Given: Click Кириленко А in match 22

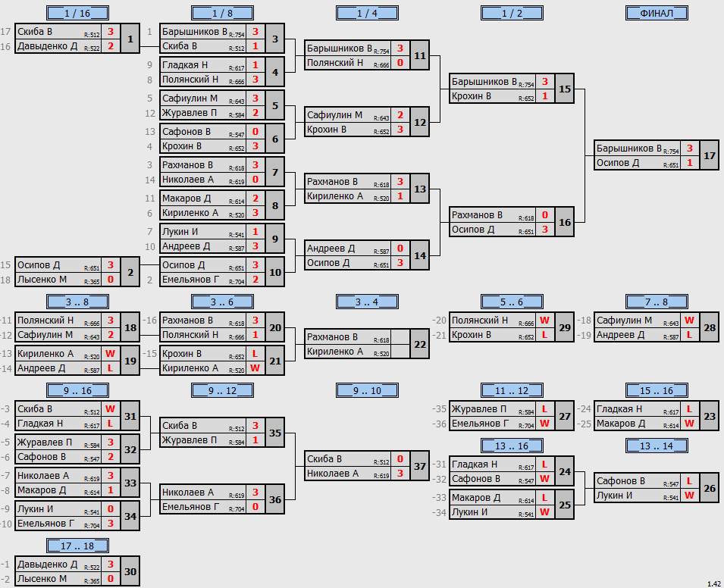Looking at the screenshot, I should [335, 352].
